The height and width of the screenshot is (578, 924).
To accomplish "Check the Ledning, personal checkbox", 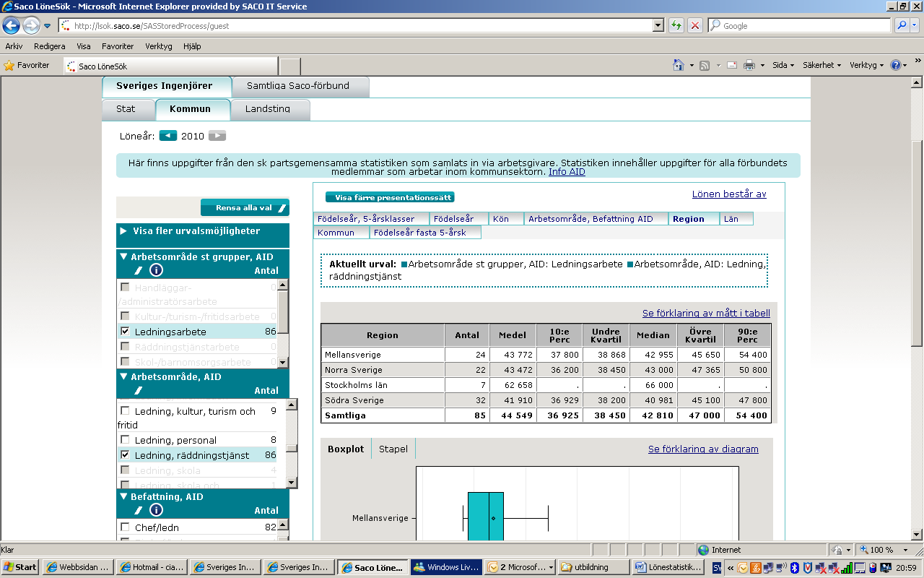I will (x=125, y=440).
